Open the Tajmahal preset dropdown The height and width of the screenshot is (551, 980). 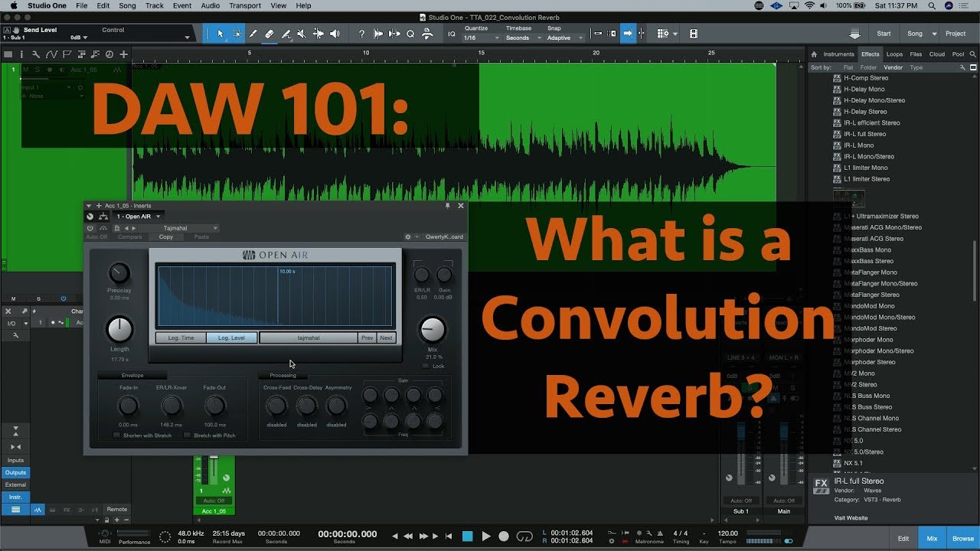(x=181, y=228)
